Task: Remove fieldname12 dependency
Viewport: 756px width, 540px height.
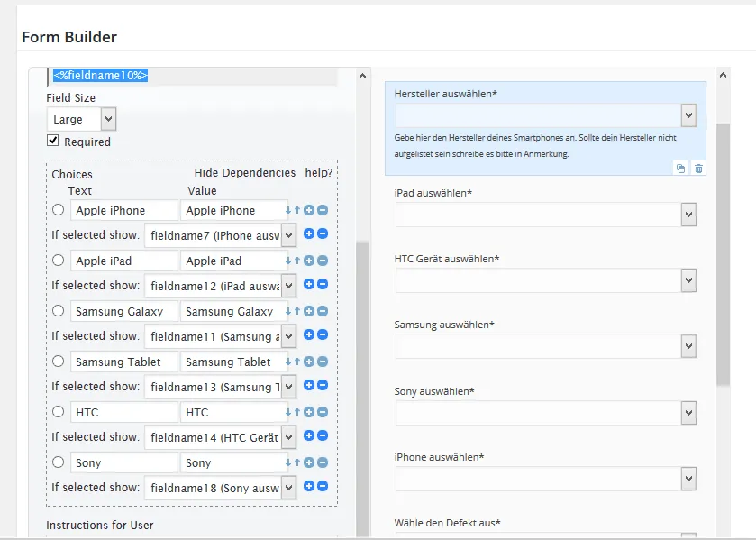Action: pyautogui.click(x=323, y=284)
